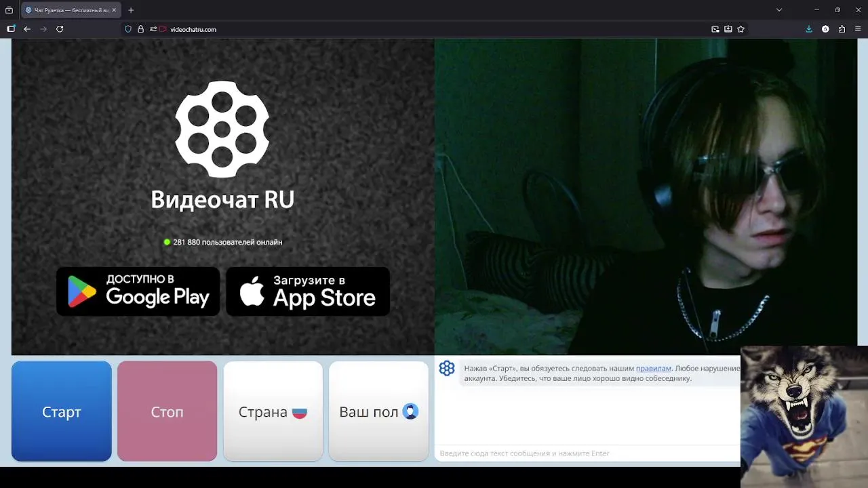The height and width of the screenshot is (488, 868).
Task: Open a new browser tab
Action: point(131,10)
